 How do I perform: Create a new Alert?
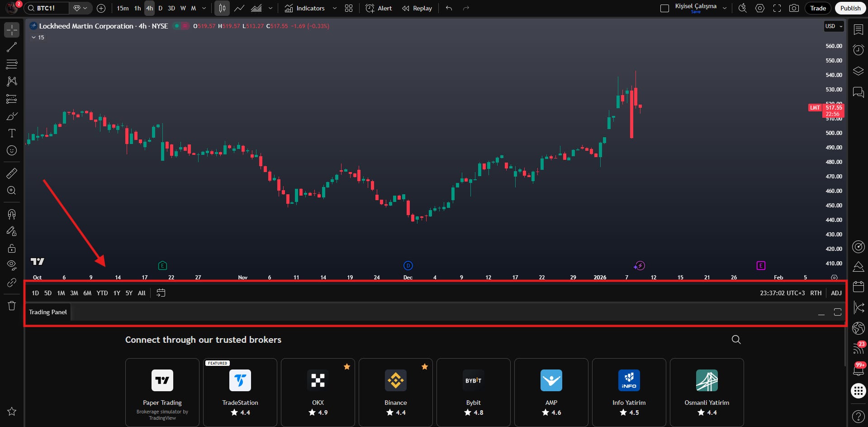379,8
